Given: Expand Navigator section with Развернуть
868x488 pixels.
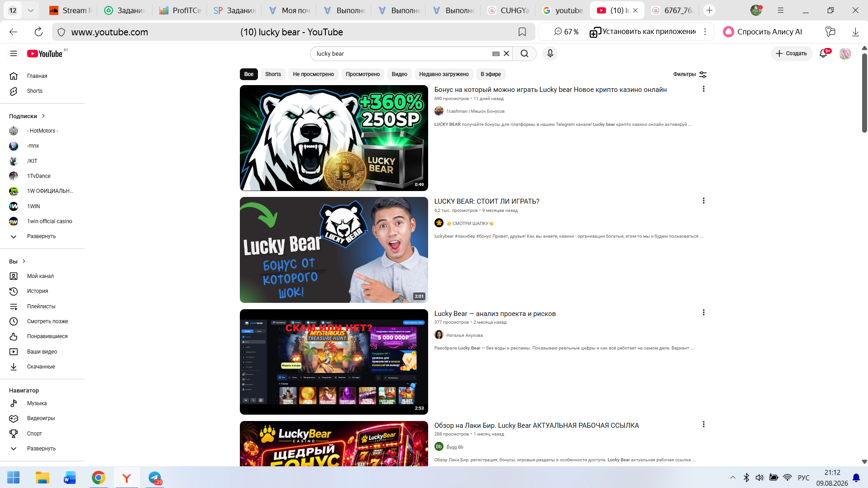Looking at the screenshot, I should 41,449.
